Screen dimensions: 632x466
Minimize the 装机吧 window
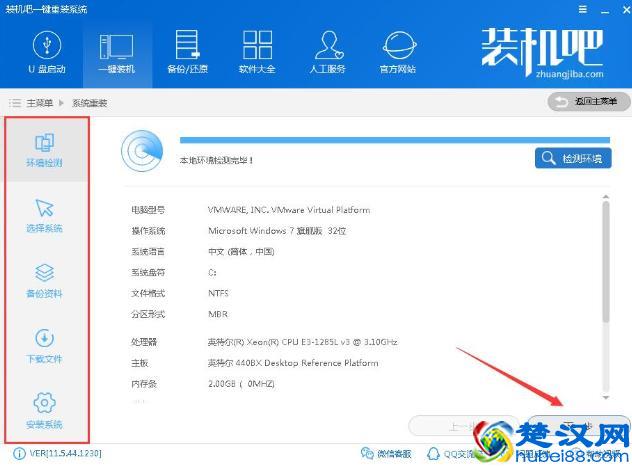click(605, 10)
